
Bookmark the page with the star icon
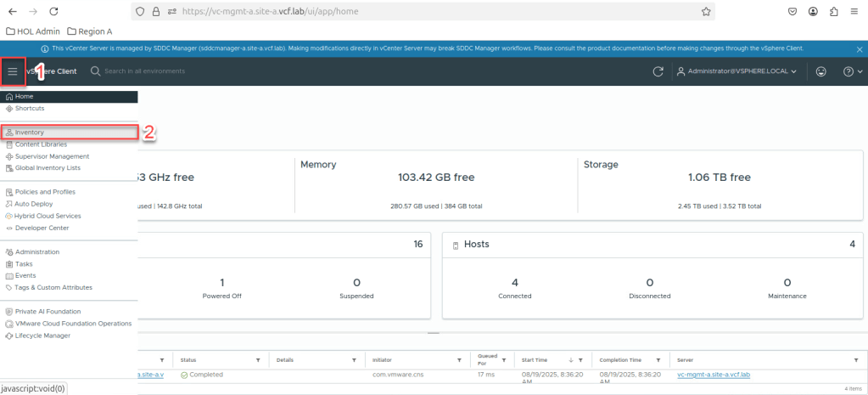pyautogui.click(x=705, y=12)
